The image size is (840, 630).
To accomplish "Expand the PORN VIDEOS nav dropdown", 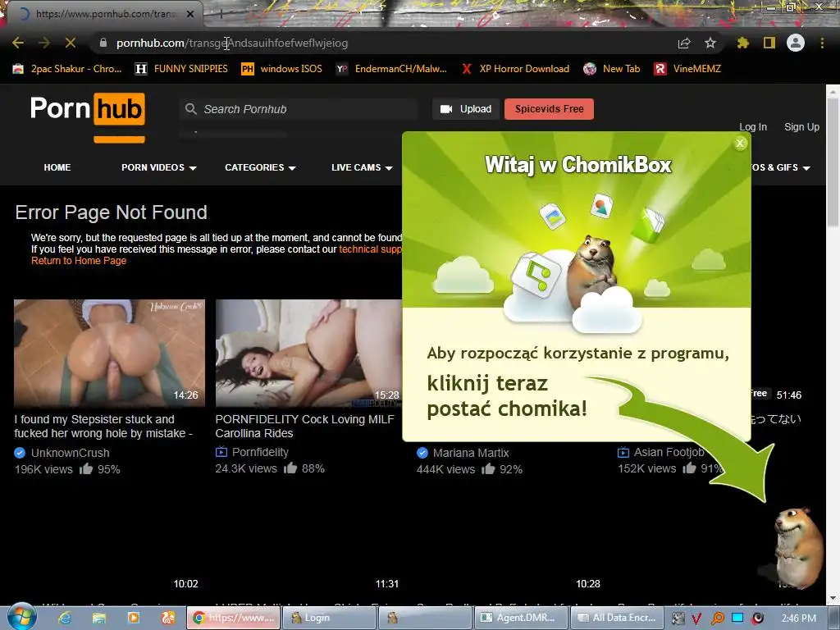I will pos(159,167).
